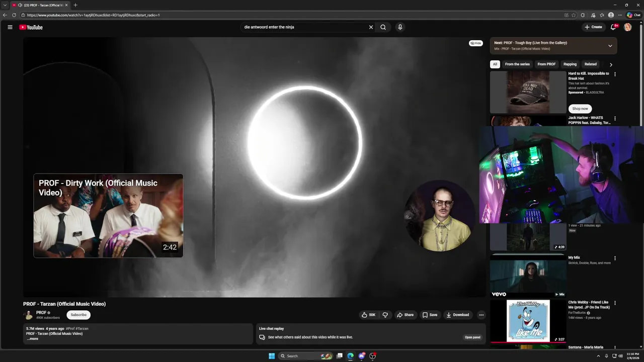Open the live chat replay panel
This screenshot has width=644, height=362.
[472, 337]
